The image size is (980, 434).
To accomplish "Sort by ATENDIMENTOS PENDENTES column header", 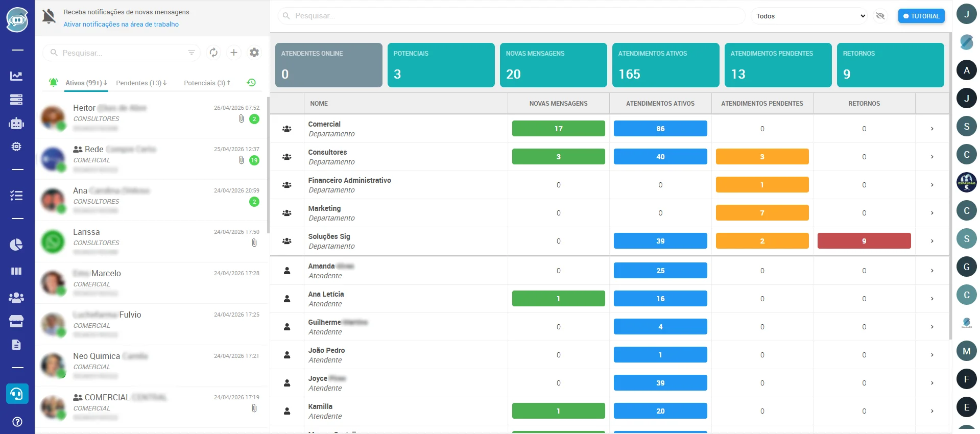I will [762, 104].
